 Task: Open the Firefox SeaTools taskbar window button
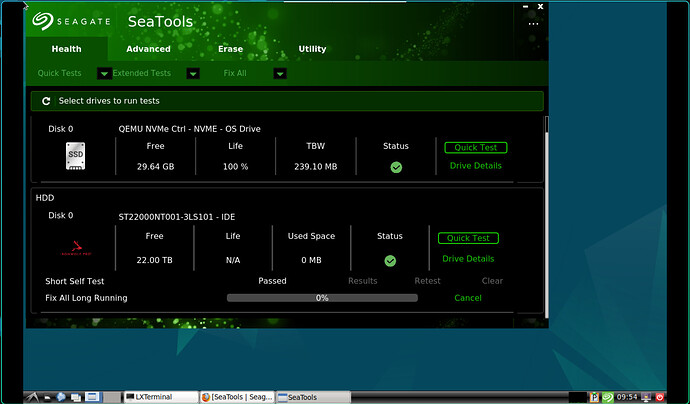237,397
